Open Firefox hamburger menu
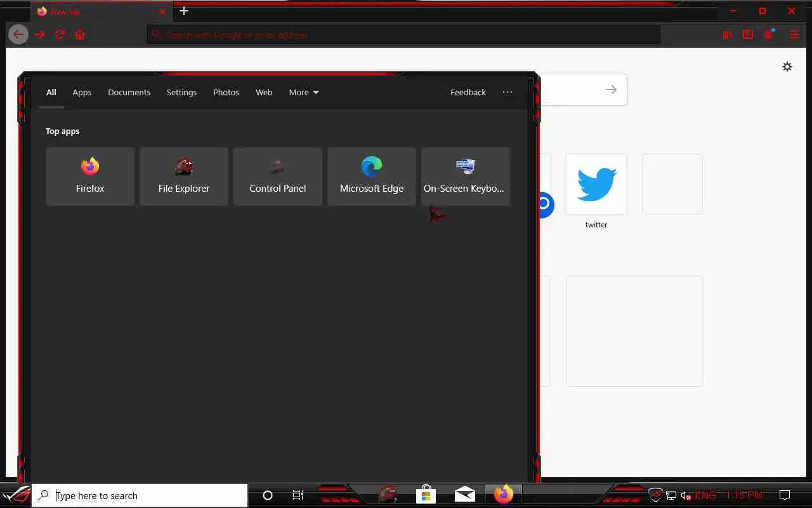 (x=794, y=34)
